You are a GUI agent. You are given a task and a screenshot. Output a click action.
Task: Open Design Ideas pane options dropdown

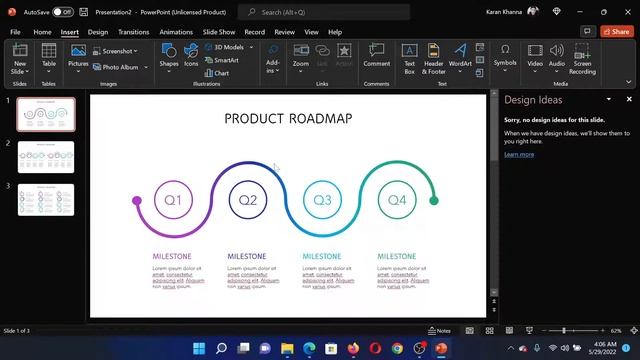(609, 99)
